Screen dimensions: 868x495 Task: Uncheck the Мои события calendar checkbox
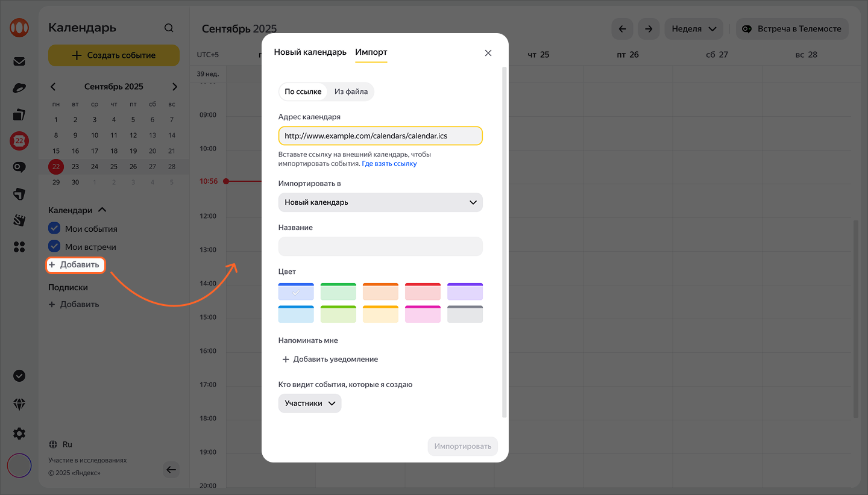pos(54,229)
